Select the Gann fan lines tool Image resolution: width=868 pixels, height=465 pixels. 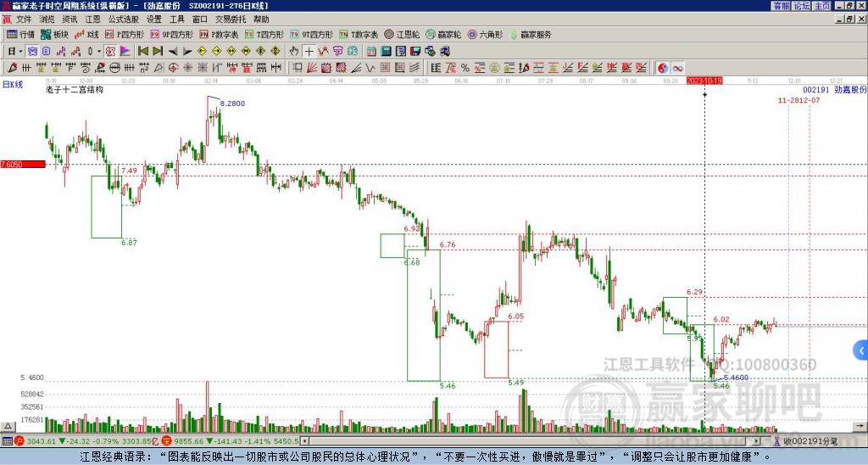click(x=312, y=68)
